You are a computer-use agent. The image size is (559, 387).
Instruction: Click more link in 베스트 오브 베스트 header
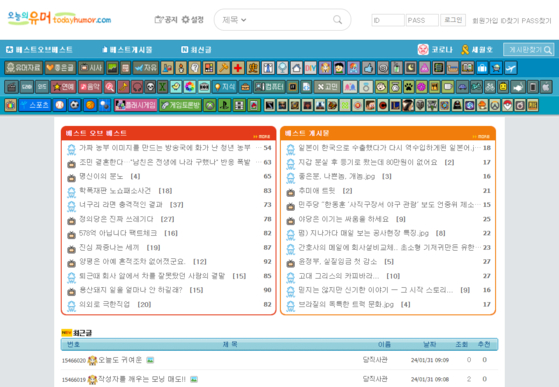point(262,136)
